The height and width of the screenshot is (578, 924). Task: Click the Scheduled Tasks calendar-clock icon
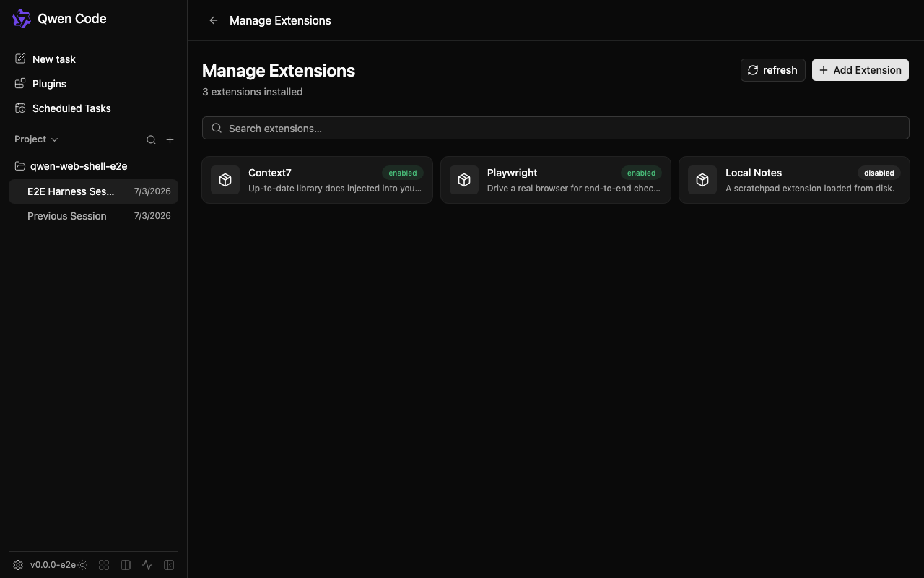click(x=20, y=108)
